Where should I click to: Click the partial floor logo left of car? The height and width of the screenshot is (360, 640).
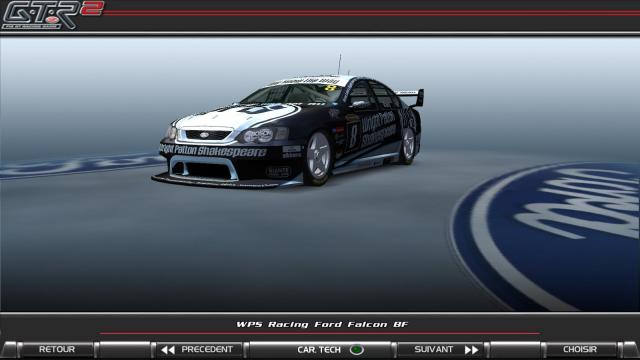80,166
